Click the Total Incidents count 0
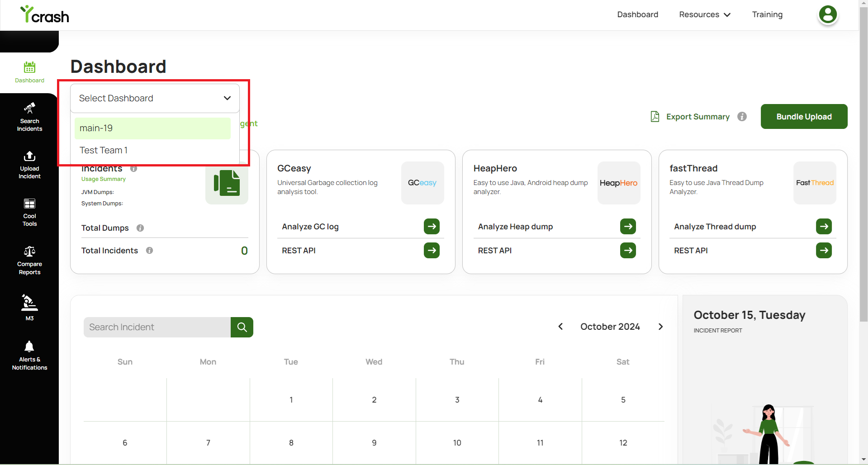 coord(244,251)
